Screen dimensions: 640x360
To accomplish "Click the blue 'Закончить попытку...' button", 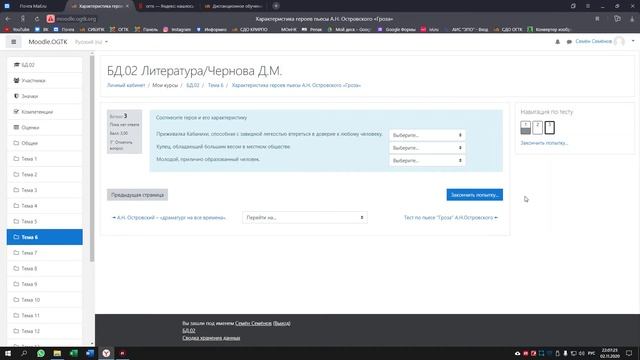I will point(474,195).
